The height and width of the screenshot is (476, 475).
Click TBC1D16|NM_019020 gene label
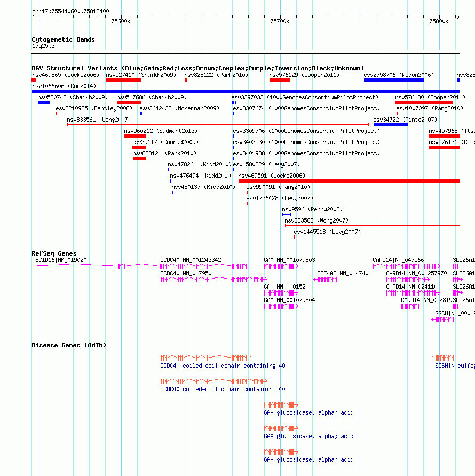pos(59,260)
